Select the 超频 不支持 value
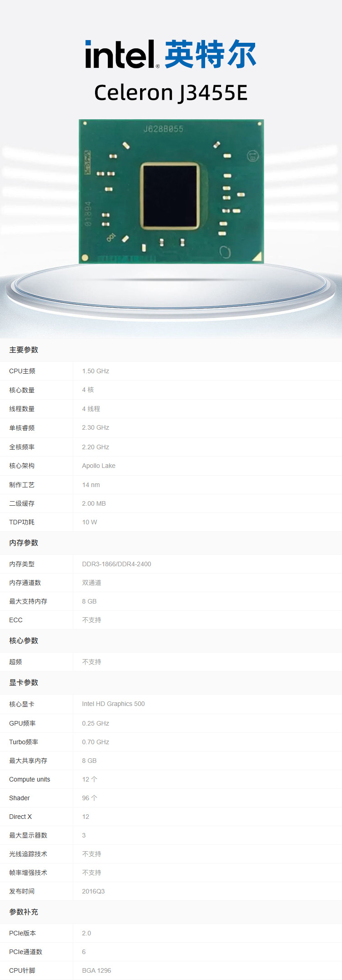The width and height of the screenshot is (342, 980). pos(91,662)
